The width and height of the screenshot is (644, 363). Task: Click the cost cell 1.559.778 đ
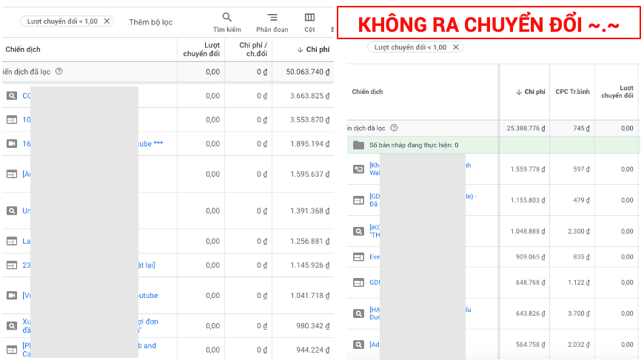click(x=528, y=169)
